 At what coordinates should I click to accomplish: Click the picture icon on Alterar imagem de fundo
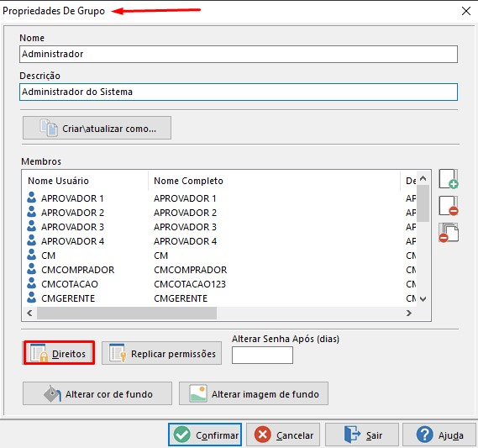(198, 393)
